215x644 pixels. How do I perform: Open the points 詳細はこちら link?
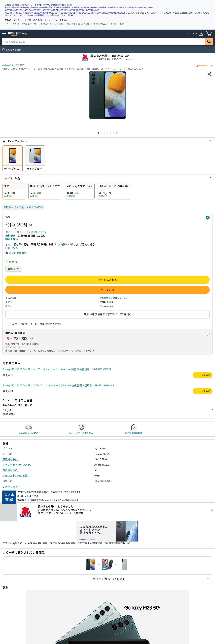tap(38, 232)
